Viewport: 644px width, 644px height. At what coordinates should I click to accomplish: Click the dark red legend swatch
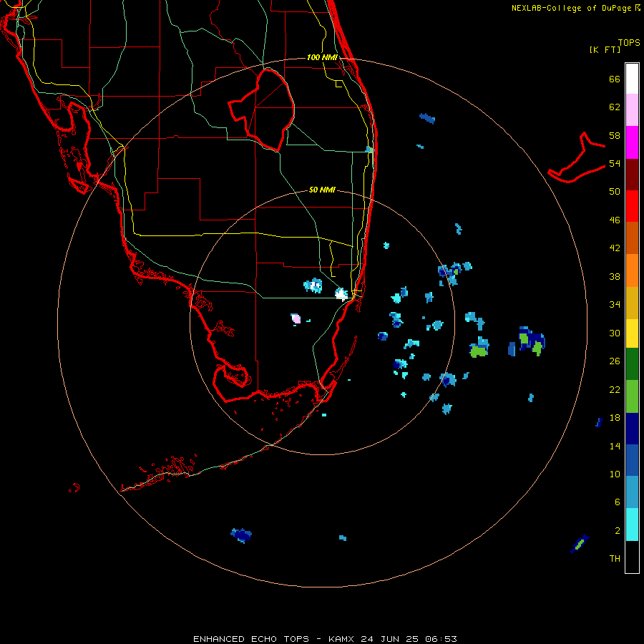point(632,174)
